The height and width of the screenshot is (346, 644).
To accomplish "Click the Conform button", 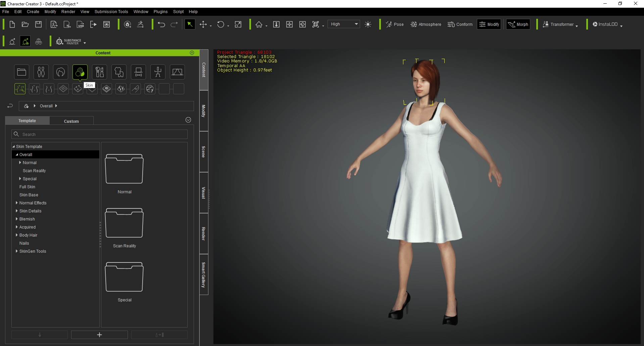I will pyautogui.click(x=460, y=24).
